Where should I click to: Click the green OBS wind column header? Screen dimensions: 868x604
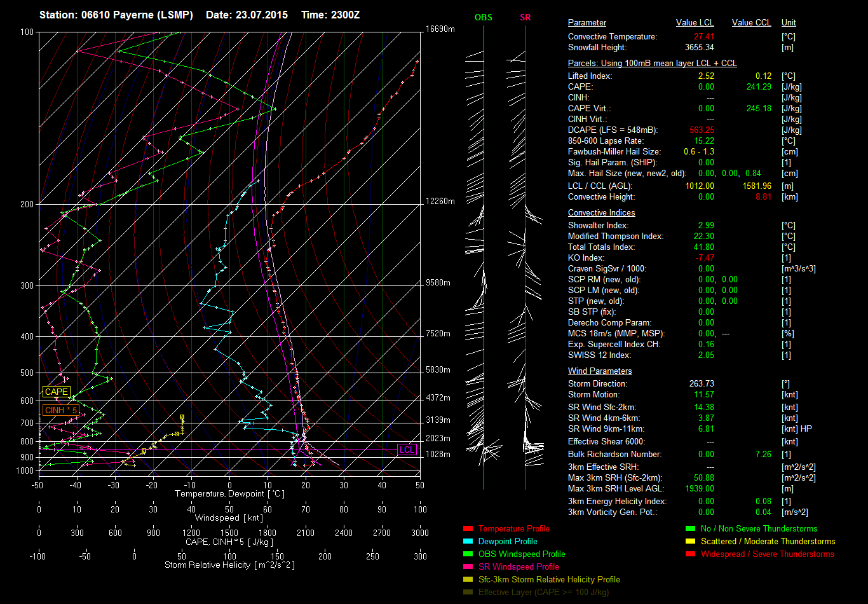click(x=483, y=18)
